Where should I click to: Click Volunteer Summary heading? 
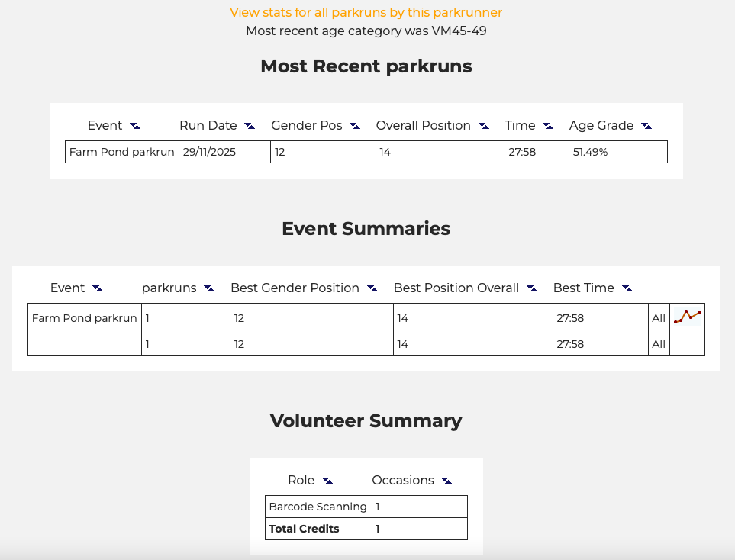point(366,421)
